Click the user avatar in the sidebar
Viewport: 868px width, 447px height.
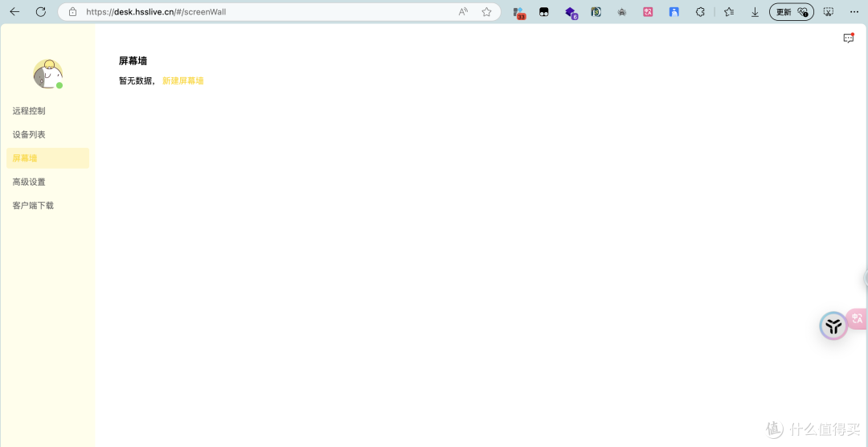(x=47, y=74)
